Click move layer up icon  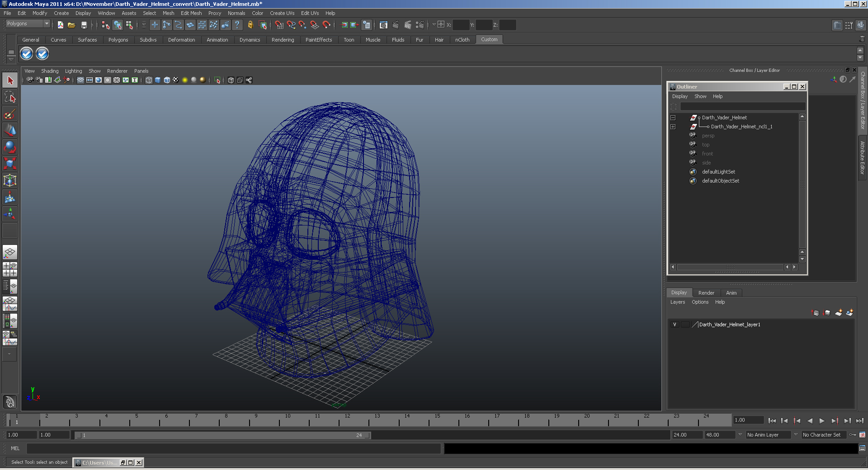(816, 312)
